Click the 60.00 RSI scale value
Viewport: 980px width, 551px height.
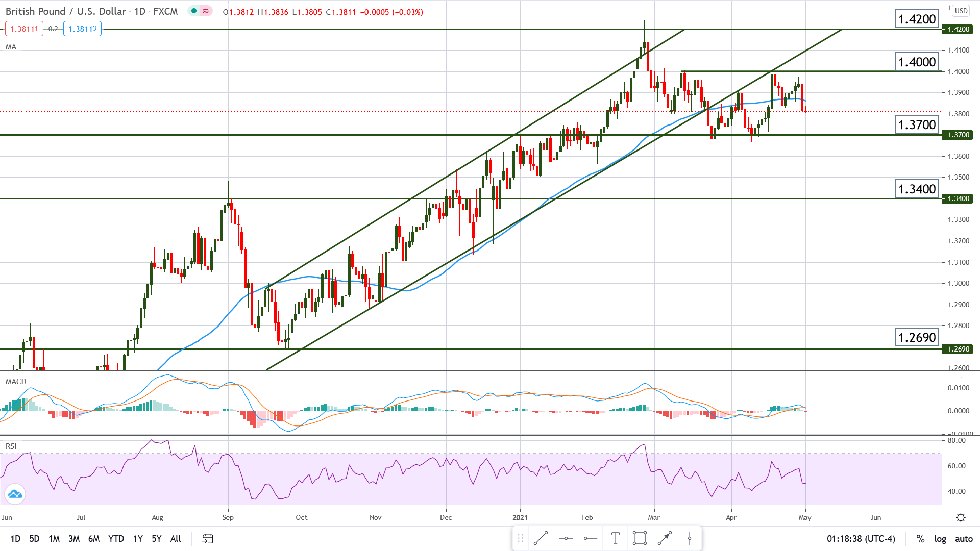(x=957, y=466)
